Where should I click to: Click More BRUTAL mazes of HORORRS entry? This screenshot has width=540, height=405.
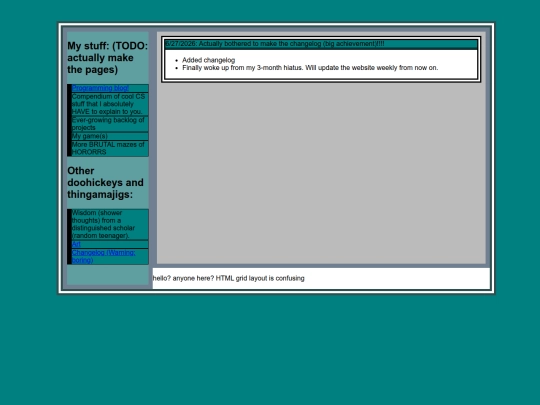tap(110, 148)
